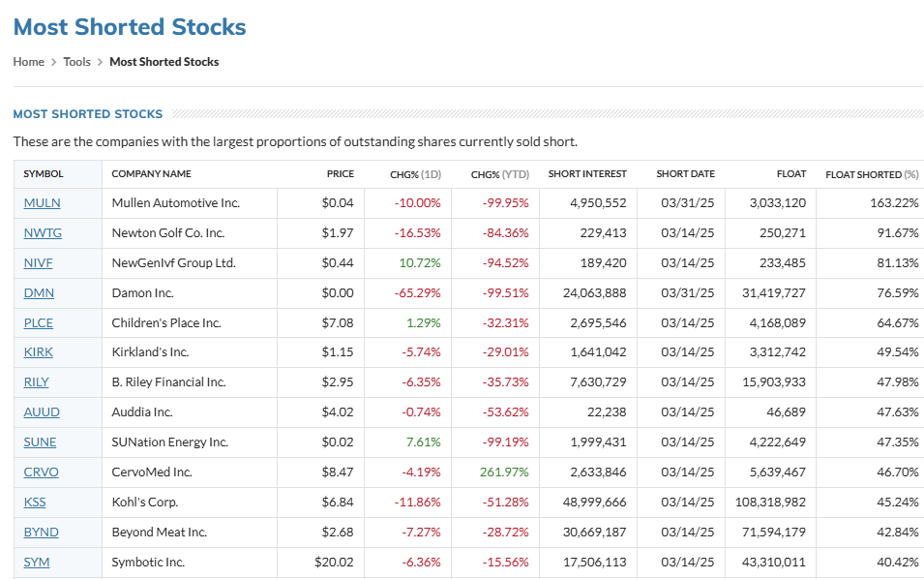The width and height of the screenshot is (924, 579).
Task: Click Most Shorted Stocks breadcrumb text
Action: tap(164, 62)
